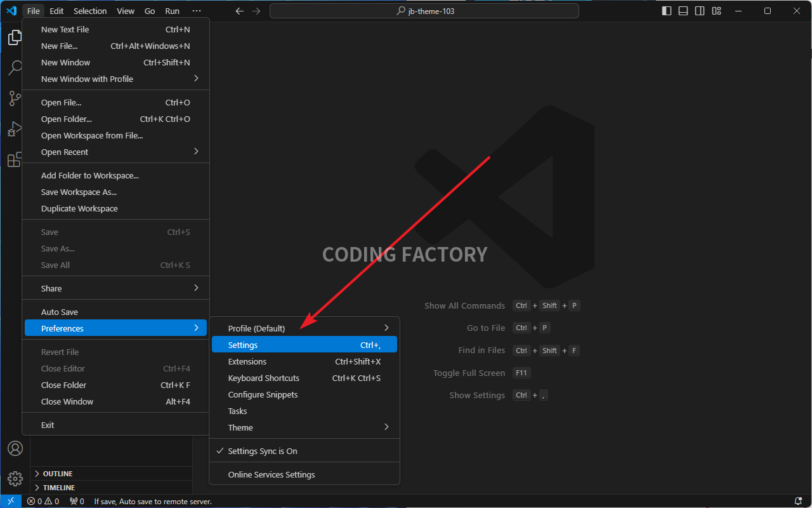Click the ports forwarded status indicator
The width and height of the screenshot is (812, 508).
(x=77, y=501)
